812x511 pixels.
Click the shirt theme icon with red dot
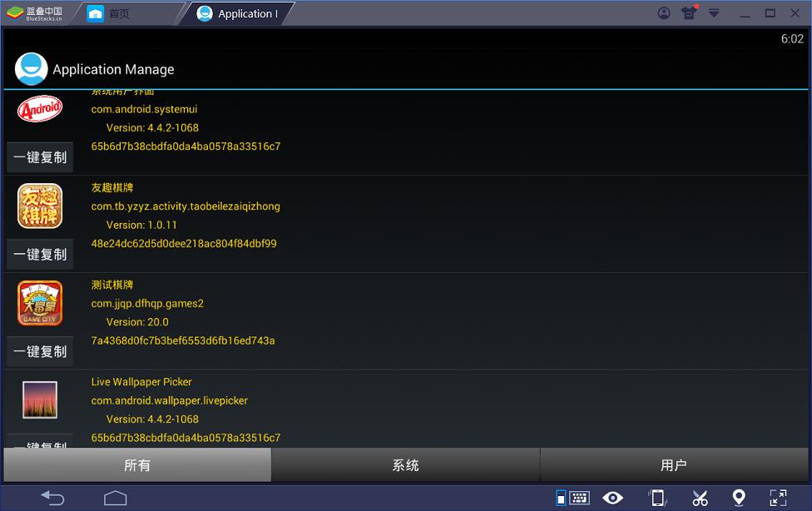click(x=689, y=13)
